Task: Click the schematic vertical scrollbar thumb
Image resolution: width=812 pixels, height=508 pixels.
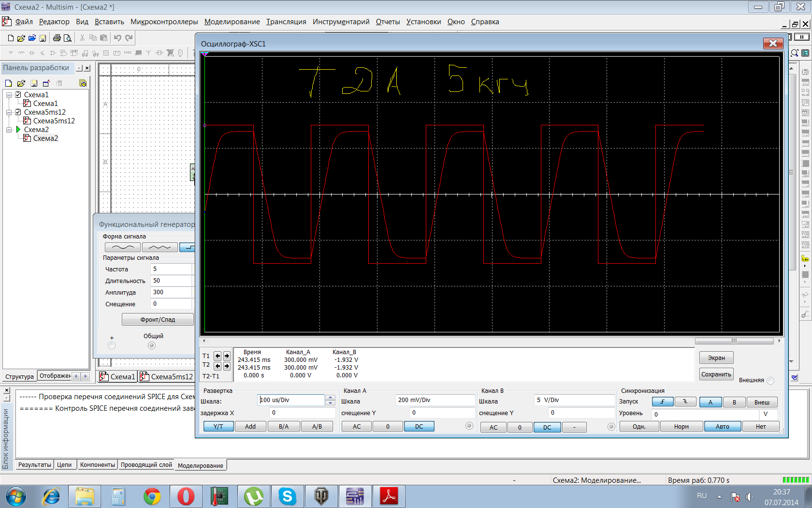Action: 791,172
